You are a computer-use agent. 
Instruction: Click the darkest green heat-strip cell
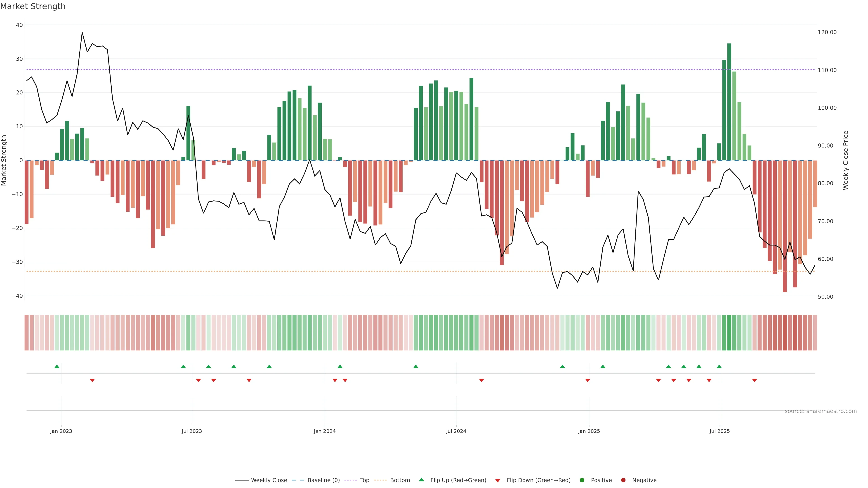pos(729,332)
